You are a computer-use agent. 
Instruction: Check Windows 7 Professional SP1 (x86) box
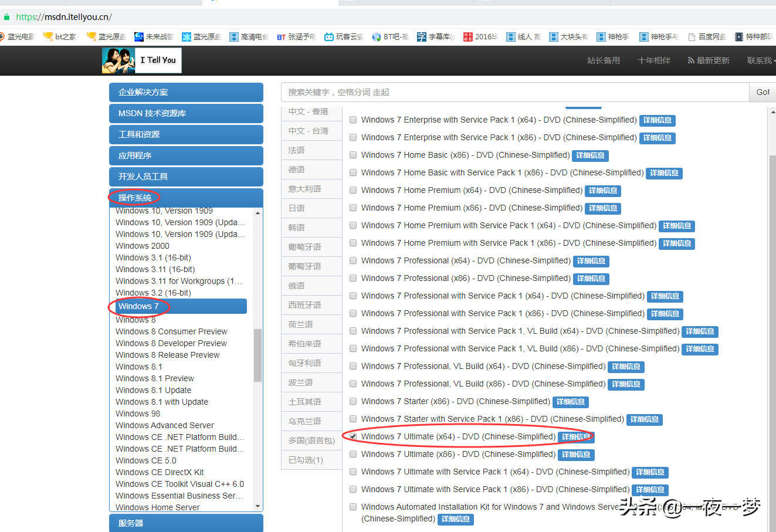(353, 313)
